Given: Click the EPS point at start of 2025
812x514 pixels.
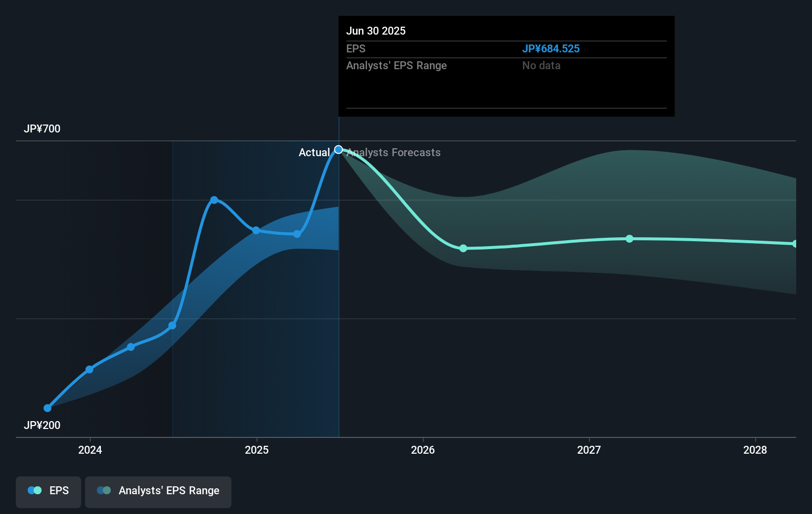Looking at the screenshot, I should (x=256, y=230).
